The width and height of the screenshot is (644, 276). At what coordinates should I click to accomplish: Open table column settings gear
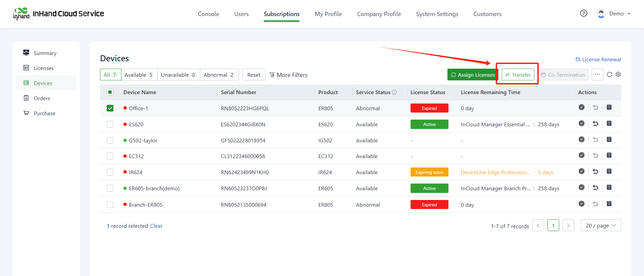pos(618,74)
